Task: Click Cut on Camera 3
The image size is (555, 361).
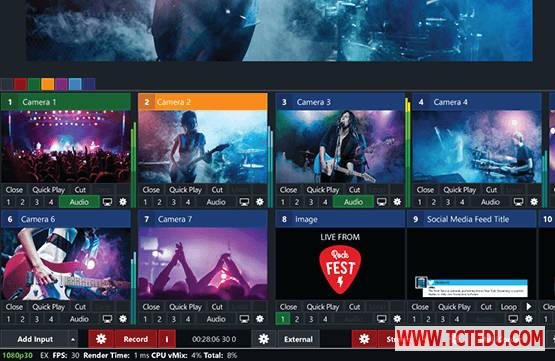Action: pyautogui.click(x=354, y=190)
